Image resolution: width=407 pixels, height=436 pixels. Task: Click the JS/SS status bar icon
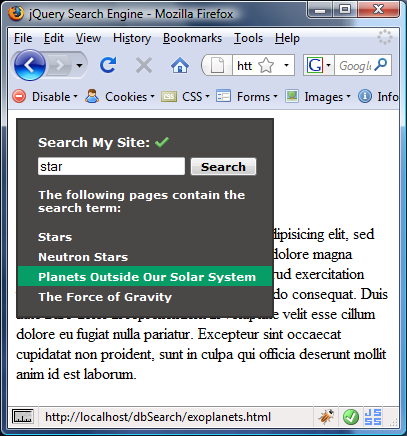(373, 417)
